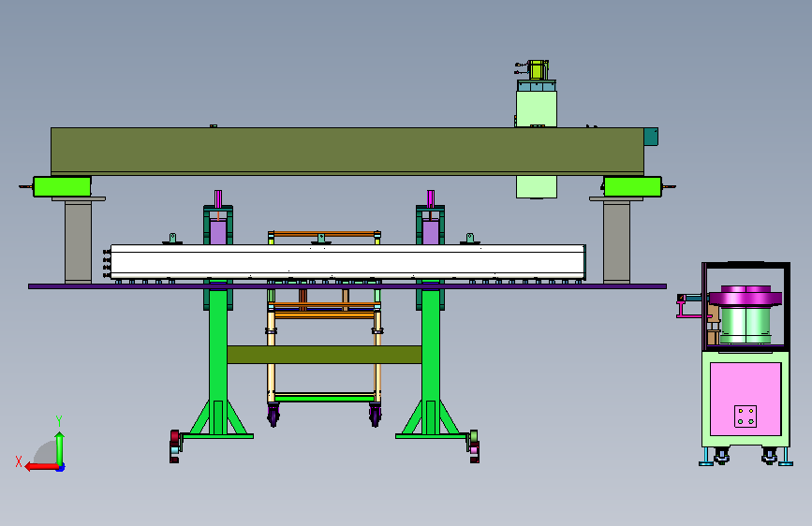Select the long white workpiece profile

pyautogui.click(x=348, y=262)
